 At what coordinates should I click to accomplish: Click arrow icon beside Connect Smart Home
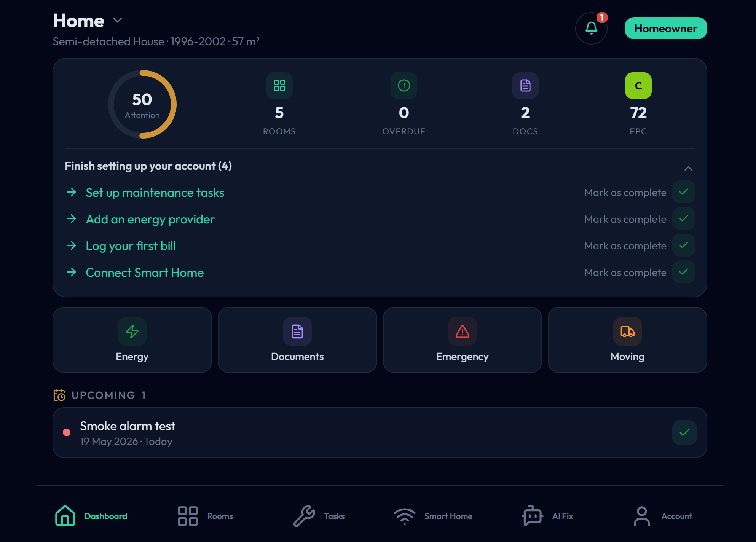(x=72, y=272)
